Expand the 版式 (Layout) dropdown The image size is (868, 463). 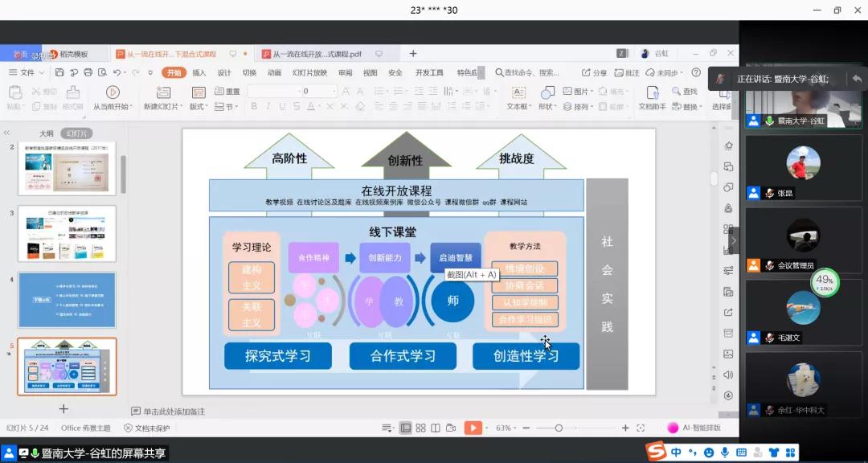tap(199, 105)
